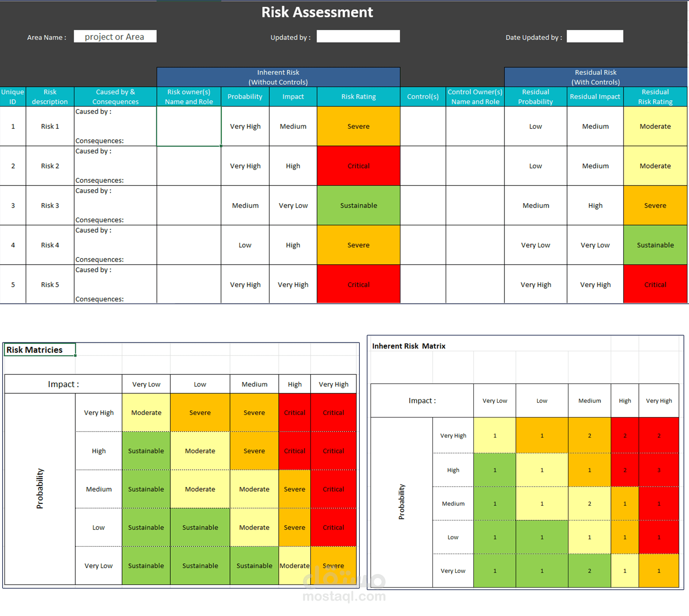Select the Severe rating cell for Risk 1

tap(358, 127)
